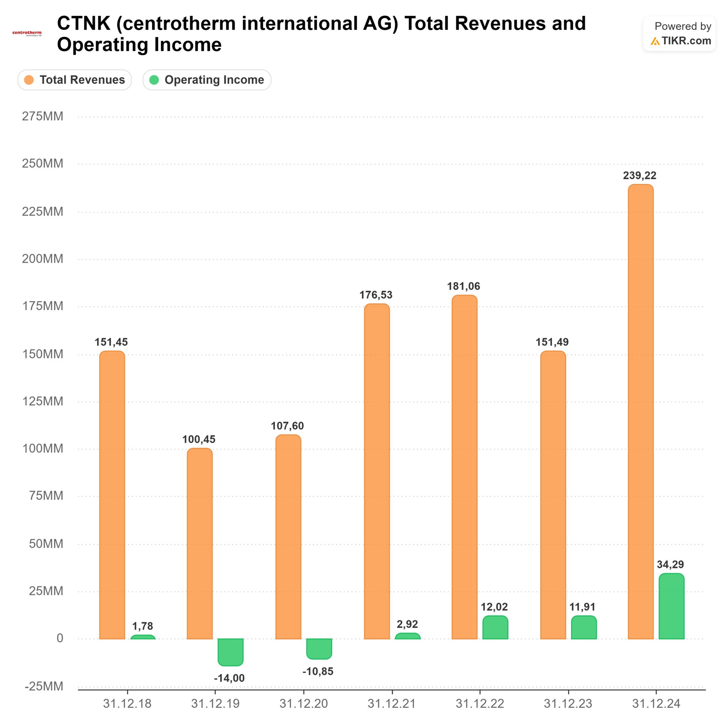Click the TIKR.com logo icon
The width and height of the screenshot is (728, 728).
tap(655, 41)
